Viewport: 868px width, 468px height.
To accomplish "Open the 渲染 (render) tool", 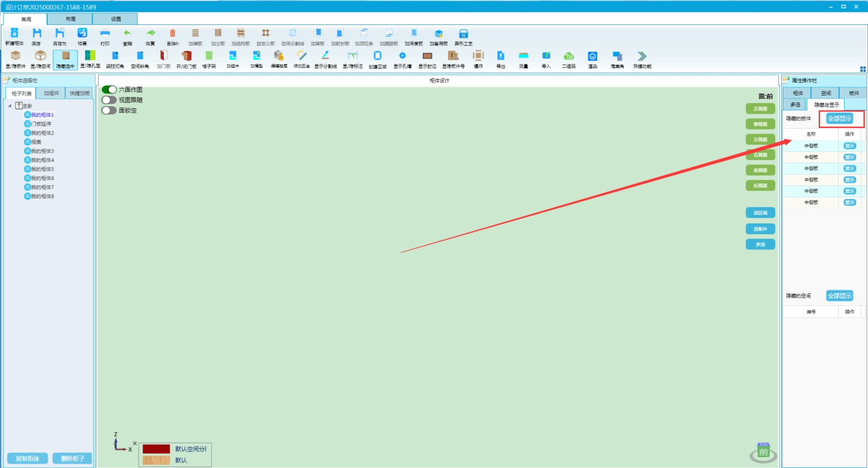I will click(592, 56).
